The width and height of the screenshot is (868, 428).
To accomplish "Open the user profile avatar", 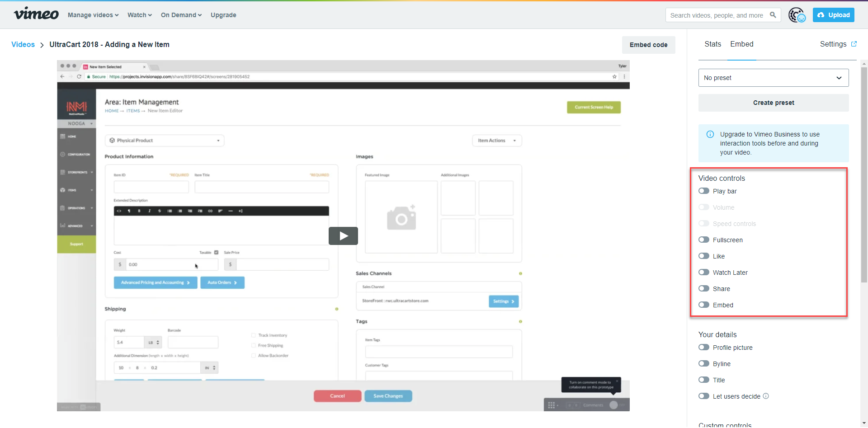I will coord(797,15).
